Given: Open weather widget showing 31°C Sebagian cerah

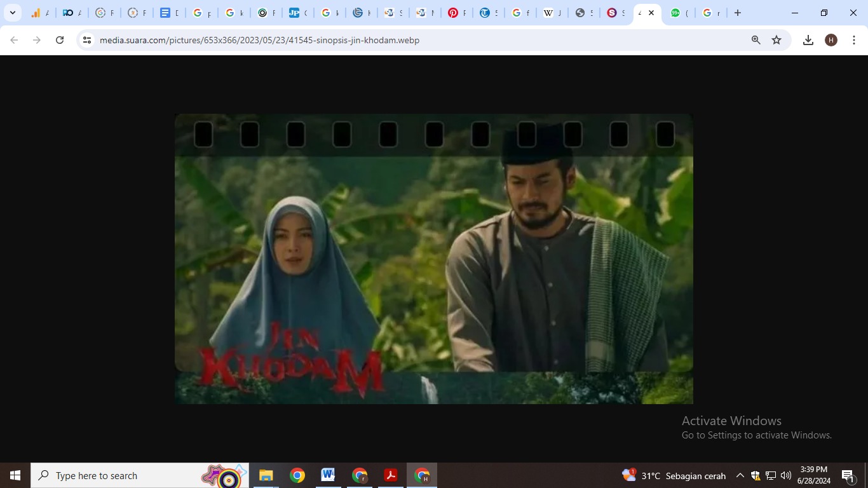Looking at the screenshot, I should 674,475.
